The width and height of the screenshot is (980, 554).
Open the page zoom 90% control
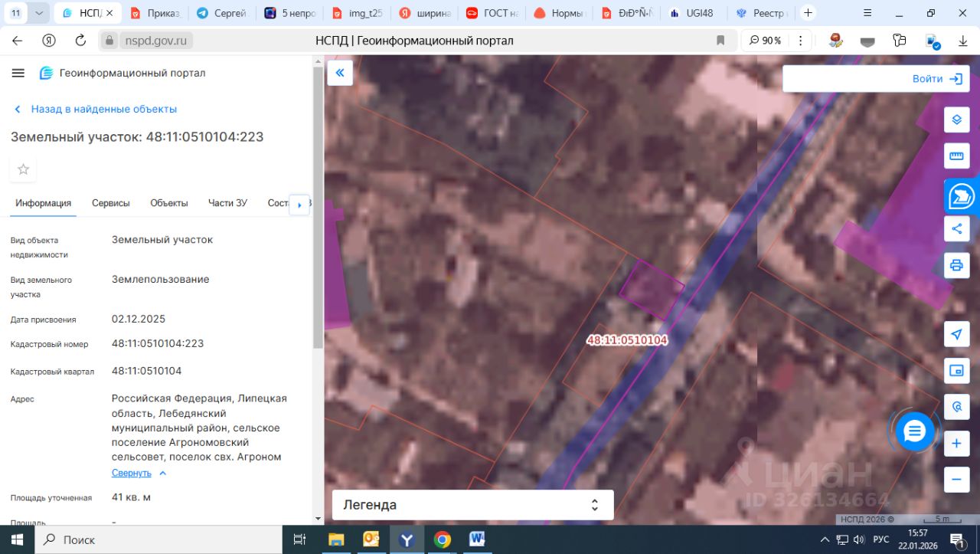click(766, 41)
